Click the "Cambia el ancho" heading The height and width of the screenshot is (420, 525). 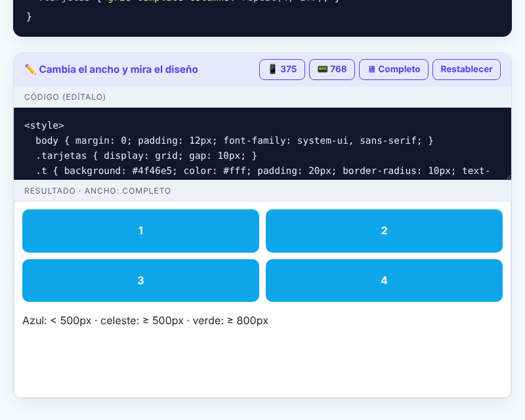[119, 70]
